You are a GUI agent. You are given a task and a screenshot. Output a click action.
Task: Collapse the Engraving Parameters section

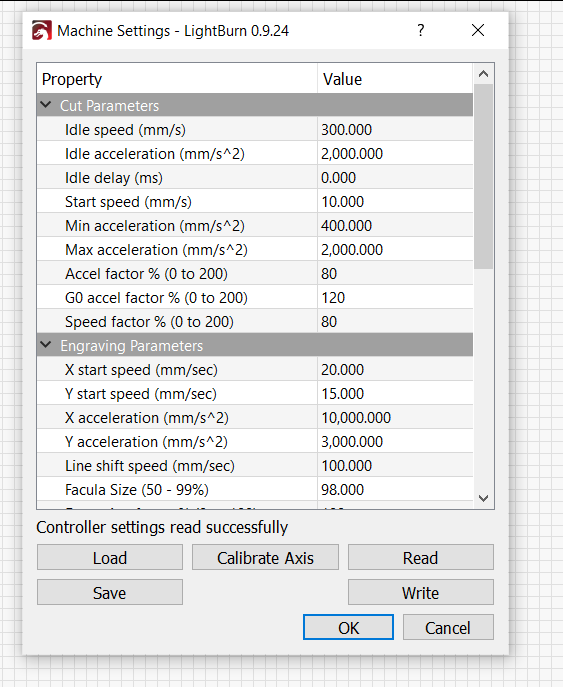pos(46,345)
